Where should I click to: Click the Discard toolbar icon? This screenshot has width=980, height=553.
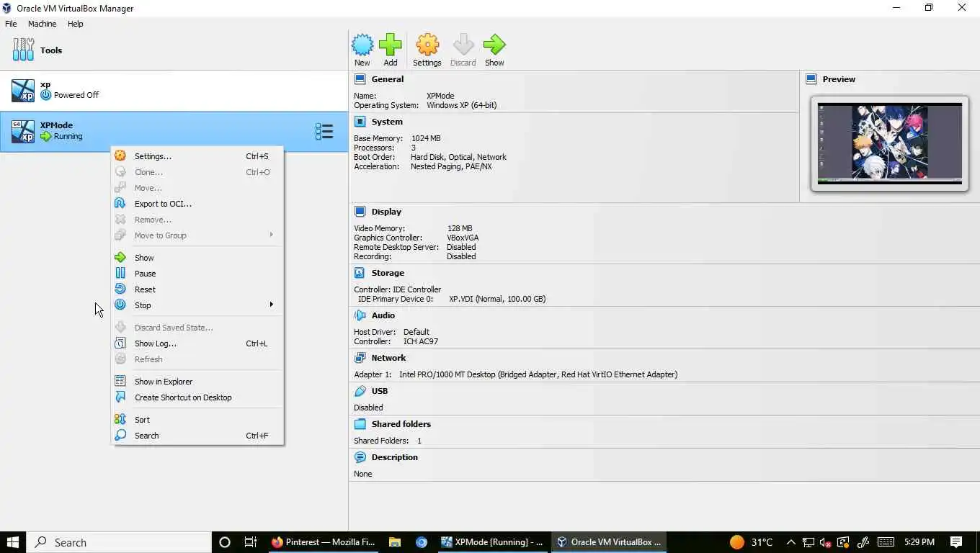coord(463,45)
